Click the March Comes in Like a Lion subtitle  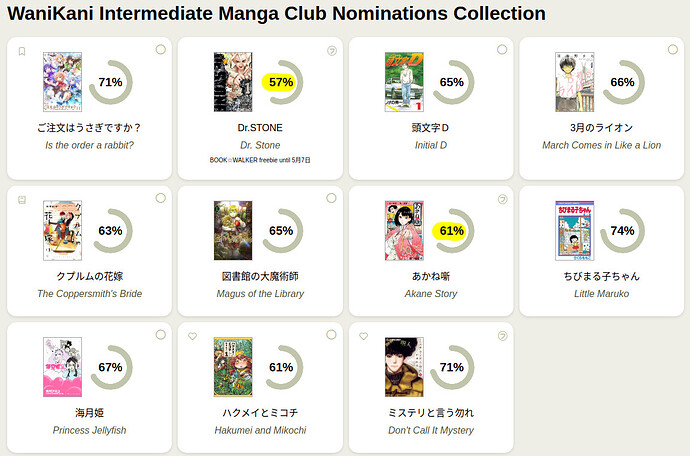tap(602, 145)
